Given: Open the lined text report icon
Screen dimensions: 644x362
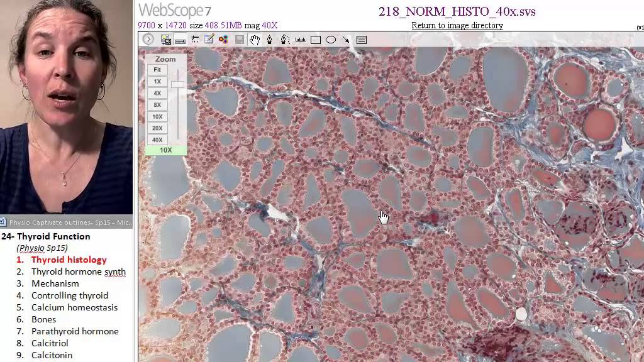Looking at the screenshot, I should pyautogui.click(x=362, y=40).
